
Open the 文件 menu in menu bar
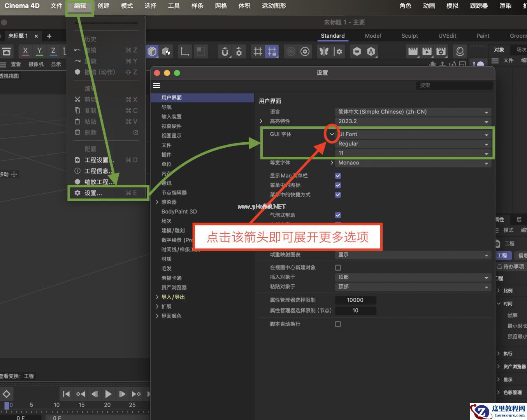56,6
